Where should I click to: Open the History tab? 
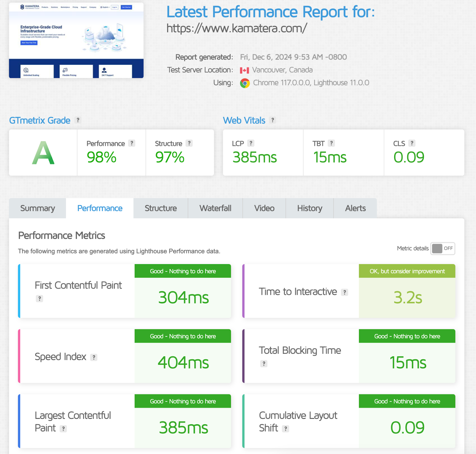point(310,208)
